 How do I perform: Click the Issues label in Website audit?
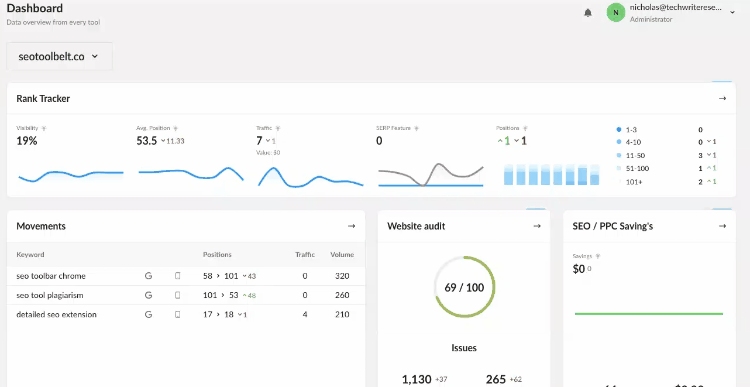pos(464,348)
